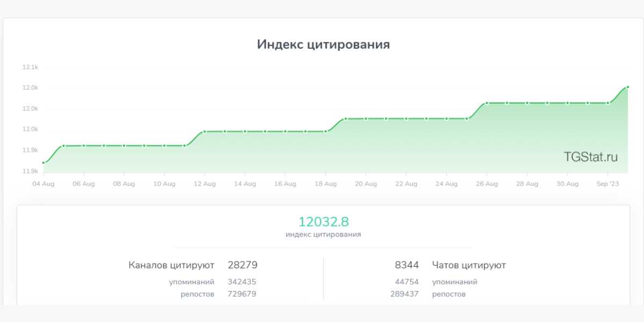Screen dimensions: 644x322
Task: Click the 24 Aug x-axis date label
Action: [x=447, y=184]
